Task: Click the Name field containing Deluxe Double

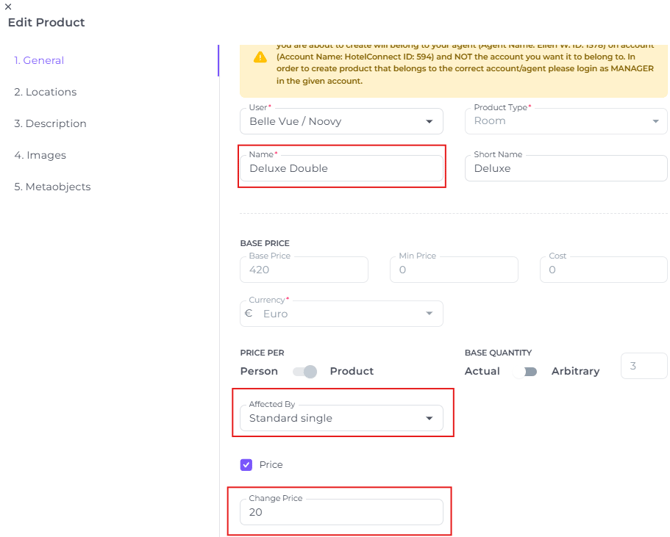Action: tap(341, 168)
